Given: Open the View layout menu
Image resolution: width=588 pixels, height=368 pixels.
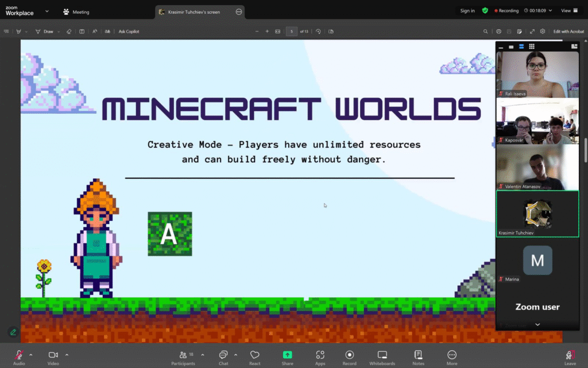Looking at the screenshot, I should (568, 11).
